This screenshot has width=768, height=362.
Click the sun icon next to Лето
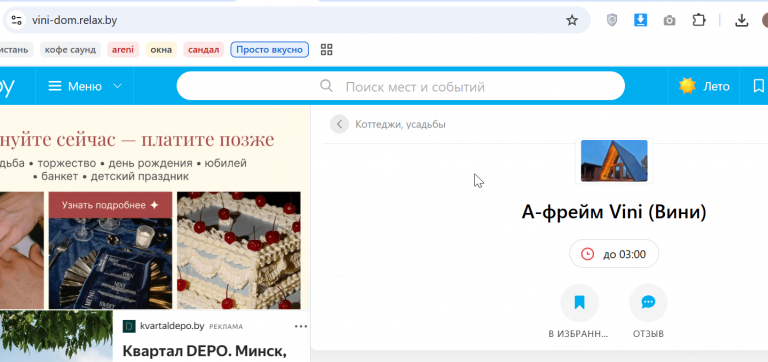tap(687, 86)
